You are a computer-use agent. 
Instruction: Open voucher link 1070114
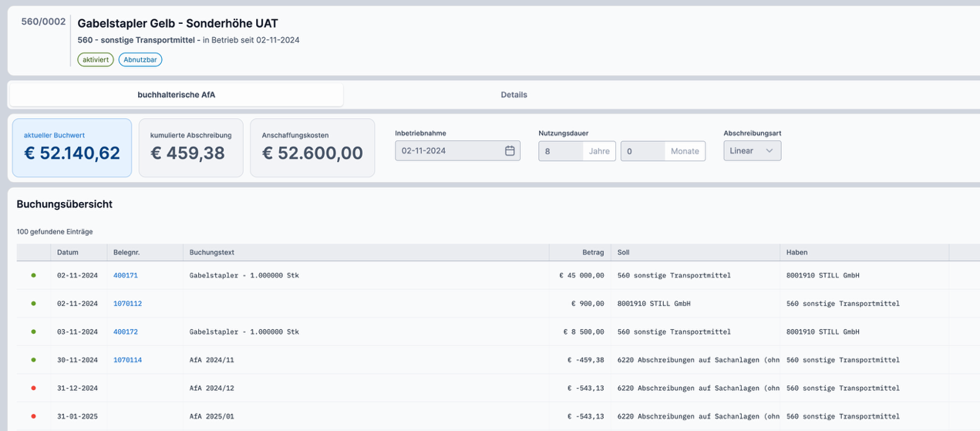point(127,360)
